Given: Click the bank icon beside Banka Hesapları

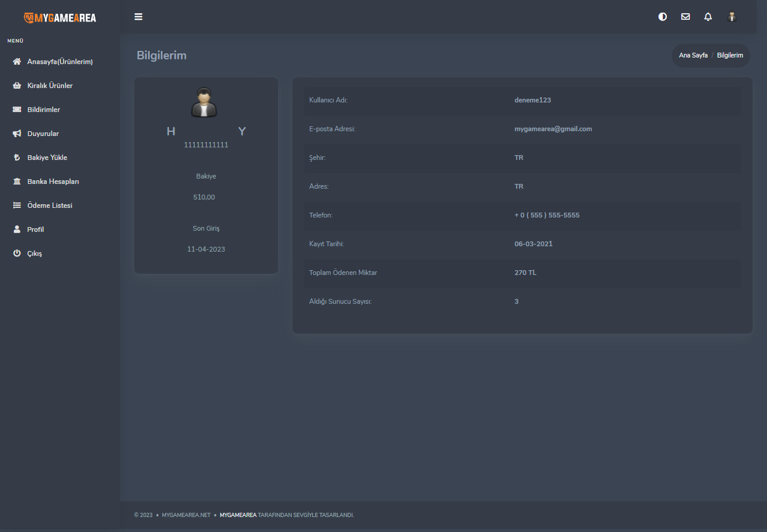Looking at the screenshot, I should pos(17,182).
